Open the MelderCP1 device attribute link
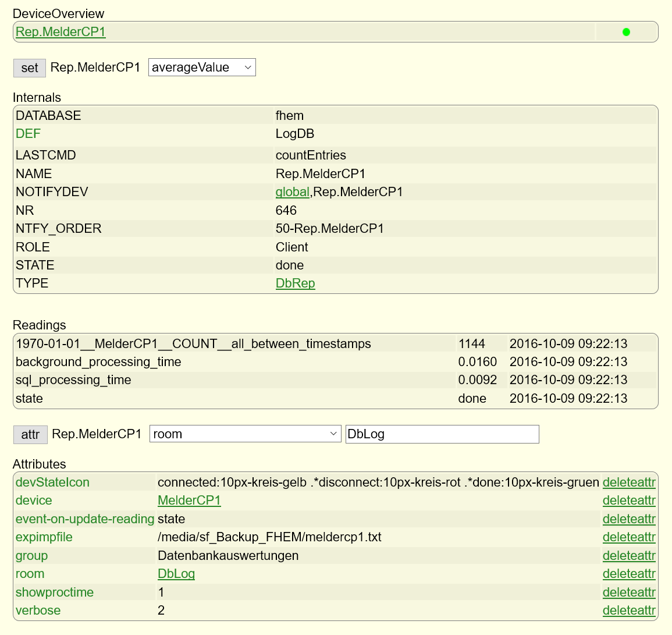The height and width of the screenshot is (635, 672). (x=189, y=501)
